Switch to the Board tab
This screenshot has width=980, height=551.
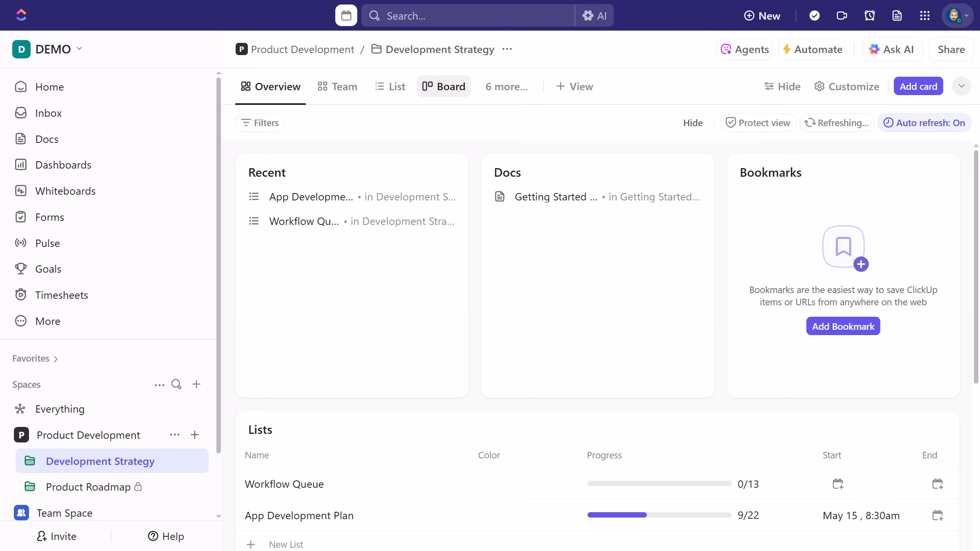(x=444, y=87)
